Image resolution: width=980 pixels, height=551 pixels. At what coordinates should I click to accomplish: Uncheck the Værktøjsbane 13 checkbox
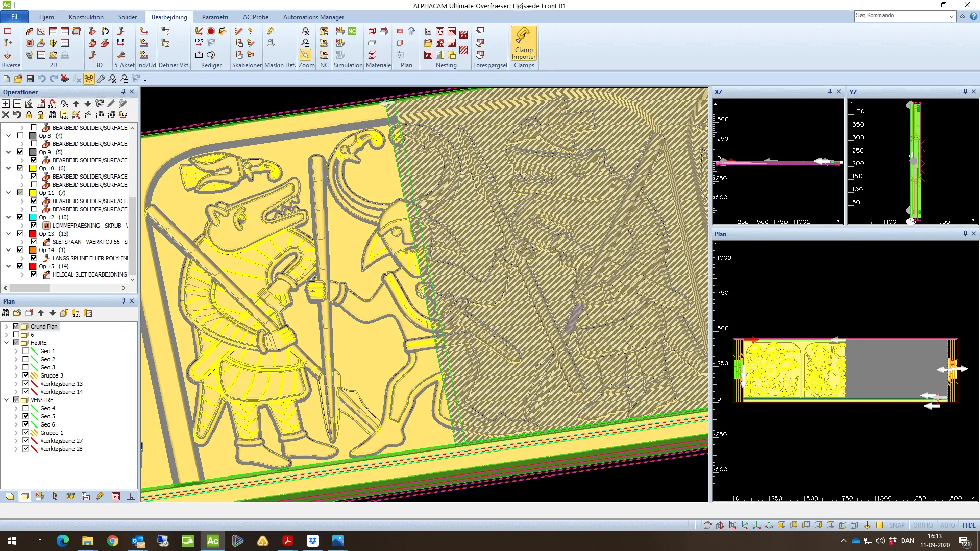point(26,384)
